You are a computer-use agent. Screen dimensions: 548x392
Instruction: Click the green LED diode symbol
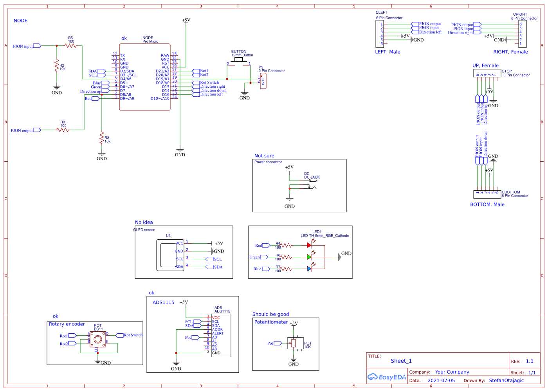pos(309,257)
